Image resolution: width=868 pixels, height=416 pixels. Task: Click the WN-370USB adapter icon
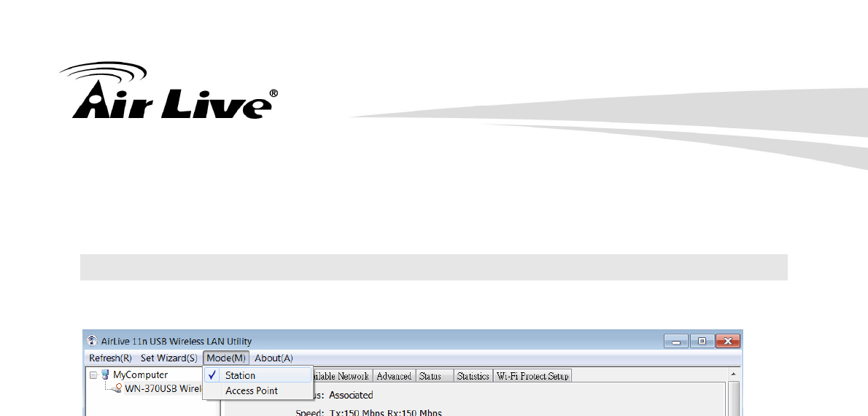point(118,388)
